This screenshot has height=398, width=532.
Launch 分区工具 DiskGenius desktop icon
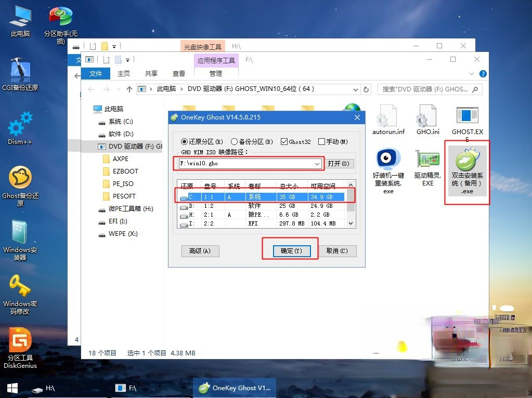(x=20, y=348)
